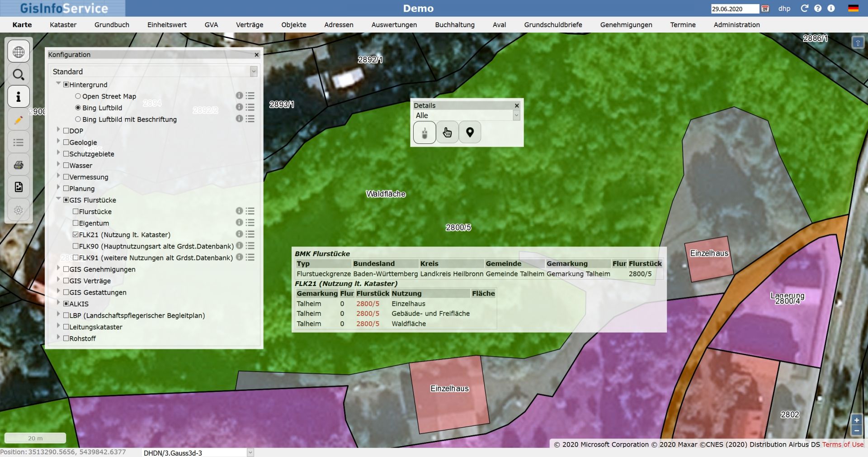Viewport: 868px width, 457px height.
Task: Collapse the Hintergrund tree group
Action: pyautogui.click(x=58, y=84)
